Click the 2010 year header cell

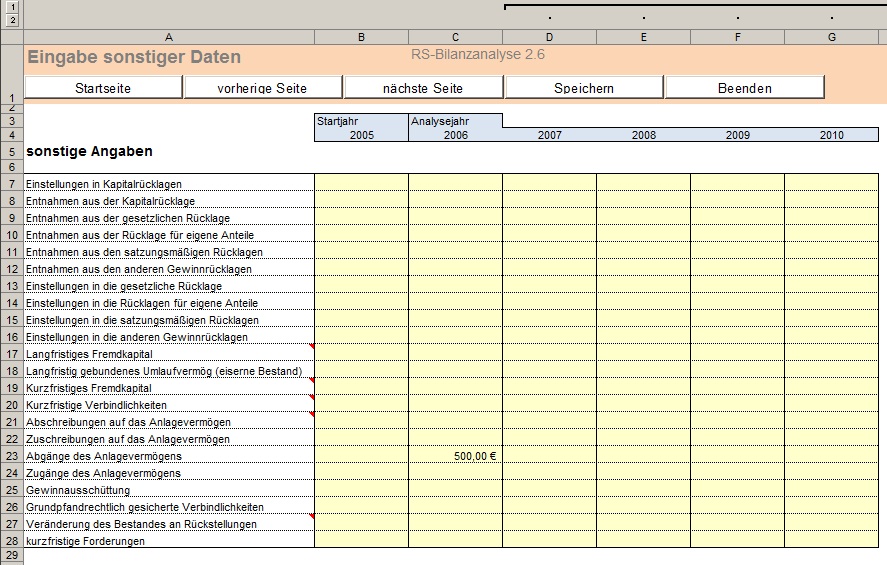(x=832, y=134)
